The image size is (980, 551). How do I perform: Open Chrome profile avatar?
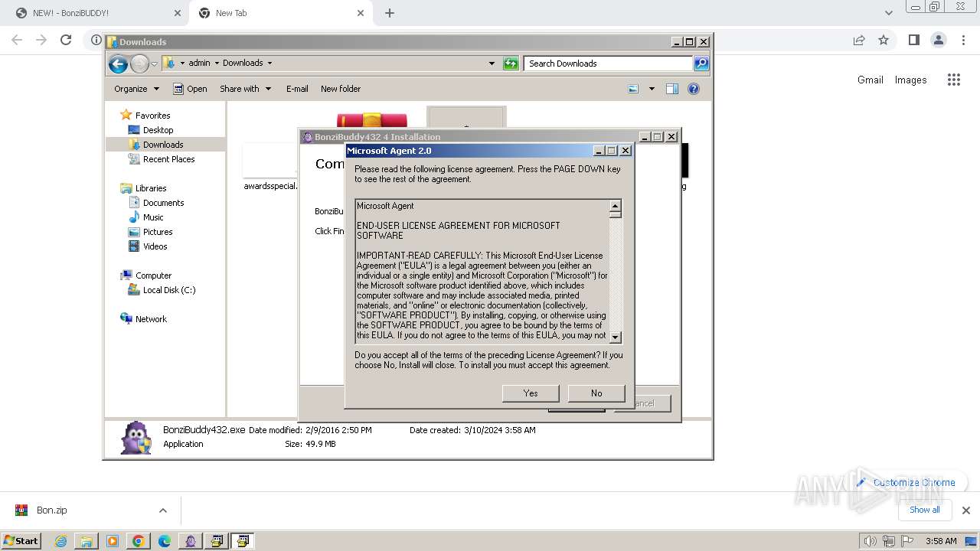click(x=938, y=41)
